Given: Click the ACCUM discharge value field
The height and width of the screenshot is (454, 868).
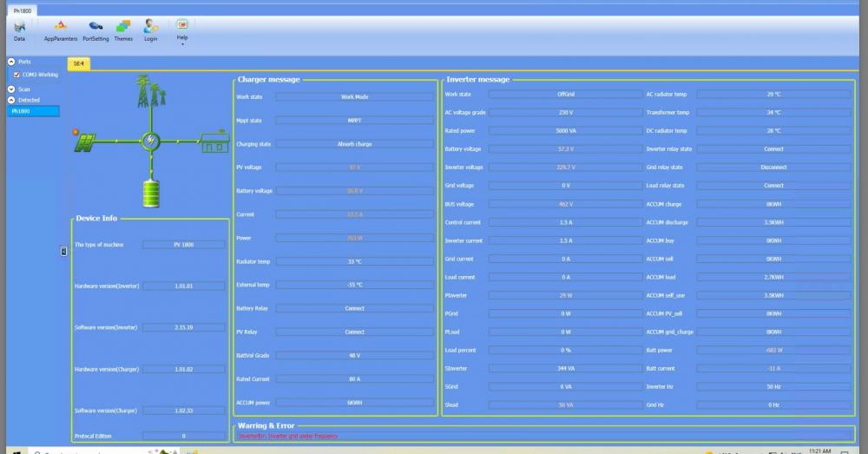Looking at the screenshot, I should click(x=773, y=222).
